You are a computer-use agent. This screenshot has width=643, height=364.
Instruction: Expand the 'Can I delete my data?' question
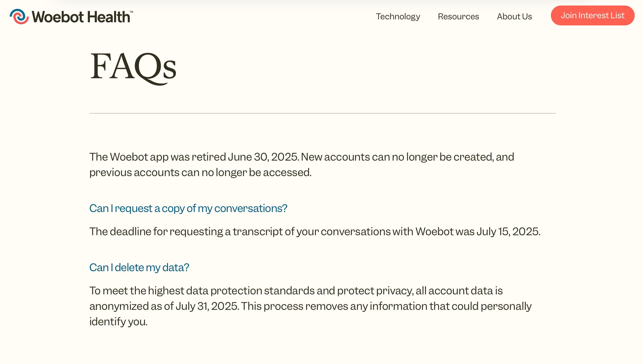[x=139, y=268]
